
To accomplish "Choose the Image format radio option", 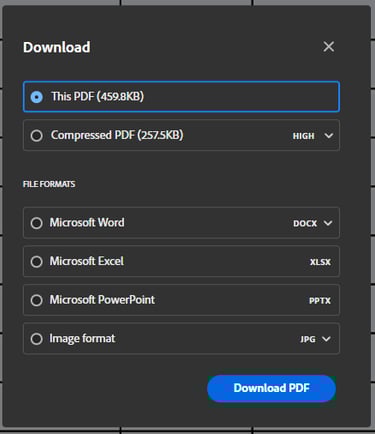I will pyautogui.click(x=37, y=339).
